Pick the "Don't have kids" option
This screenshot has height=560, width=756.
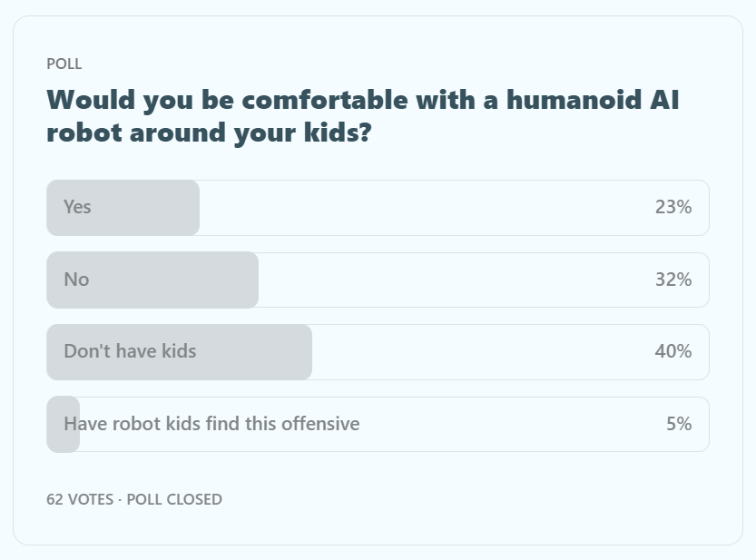(x=130, y=351)
